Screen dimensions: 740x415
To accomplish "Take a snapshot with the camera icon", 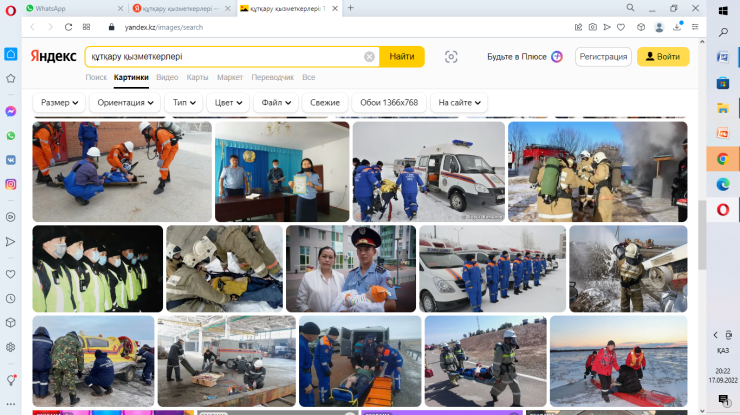I will pyautogui.click(x=593, y=27).
